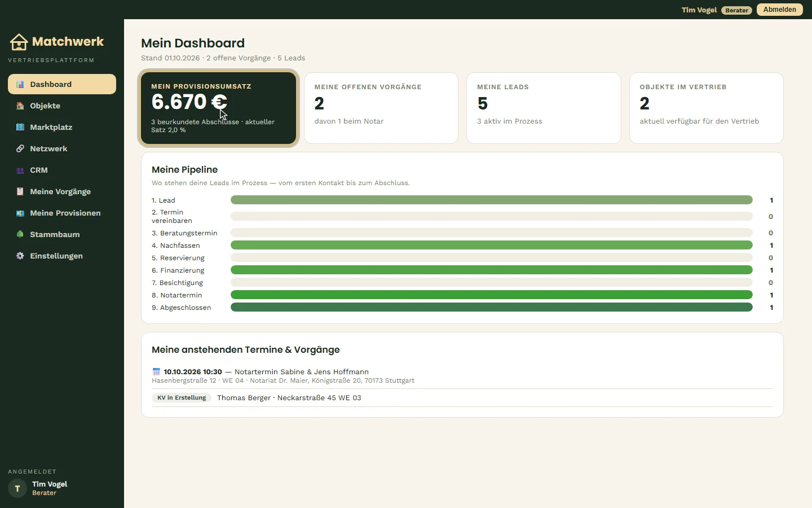Click the Hasenbergstraße 12 address line
The image size is (812, 508).
[x=283, y=380]
